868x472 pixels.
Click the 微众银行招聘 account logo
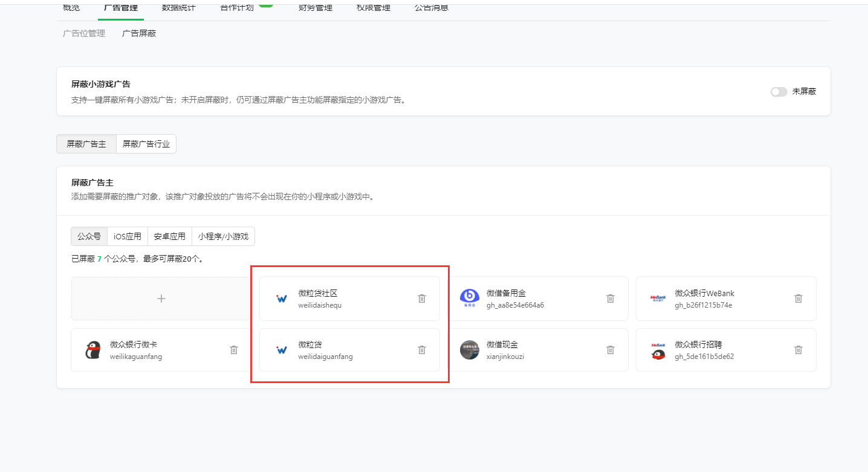point(658,350)
